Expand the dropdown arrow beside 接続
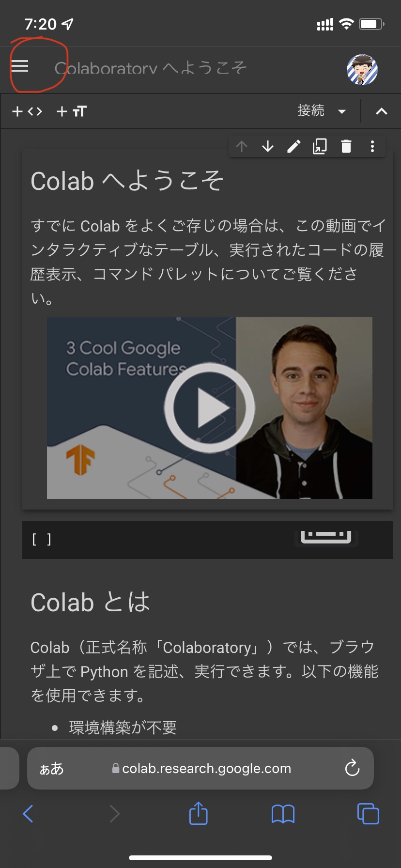 click(x=342, y=112)
